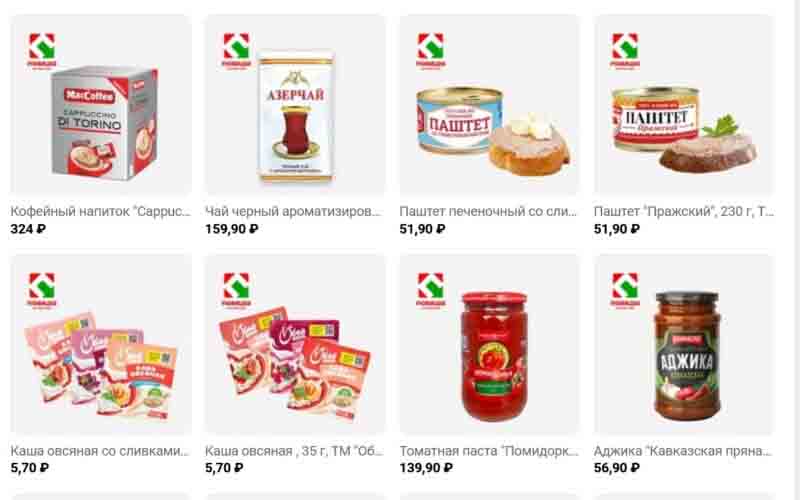Click store logo on the Adjika card

pos(625,290)
